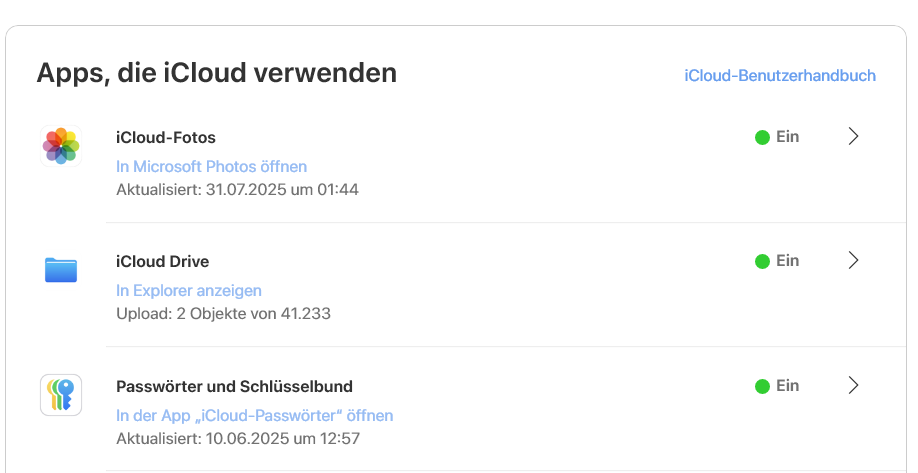Expand iCloud-Fotos settings with its chevron

pyautogui.click(x=853, y=137)
